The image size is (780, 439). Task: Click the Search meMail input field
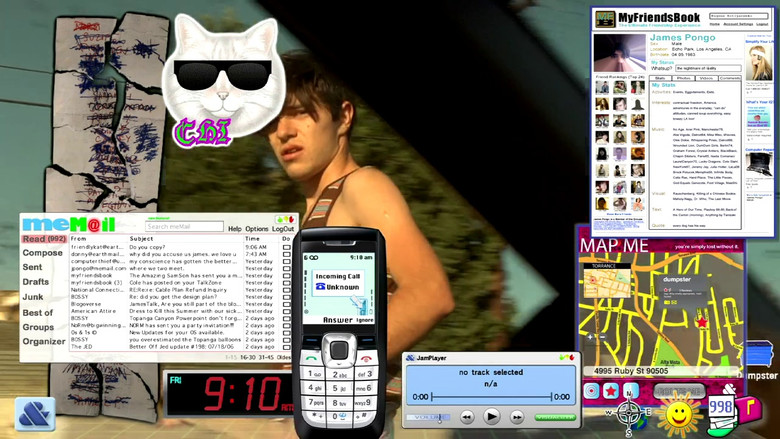(183, 227)
